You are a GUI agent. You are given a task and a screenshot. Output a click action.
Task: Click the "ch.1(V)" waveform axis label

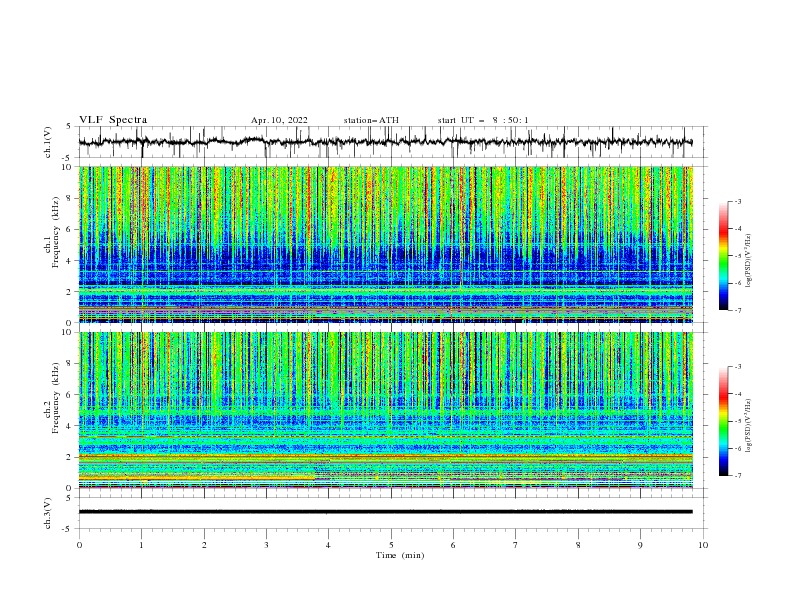coord(48,142)
